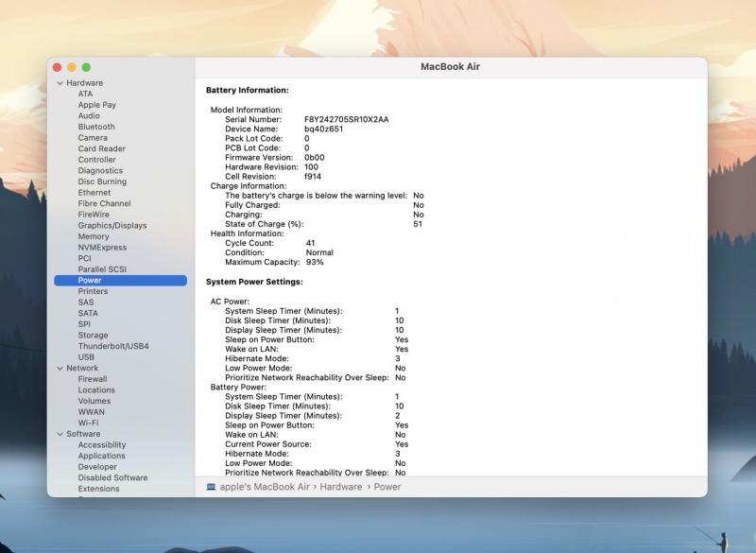Click the MacBook Air window title
The width and height of the screenshot is (756, 553).
451,67
